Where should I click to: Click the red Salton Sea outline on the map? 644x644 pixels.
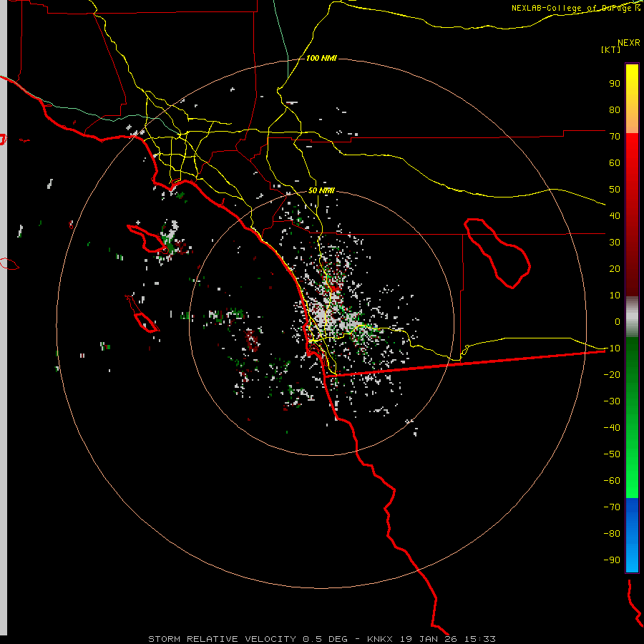pyautogui.click(x=497, y=253)
